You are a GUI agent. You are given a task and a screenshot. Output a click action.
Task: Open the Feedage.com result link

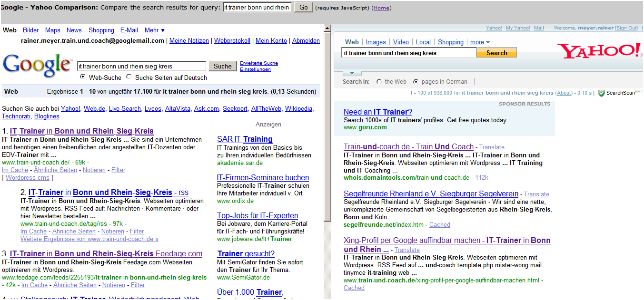click(106, 254)
